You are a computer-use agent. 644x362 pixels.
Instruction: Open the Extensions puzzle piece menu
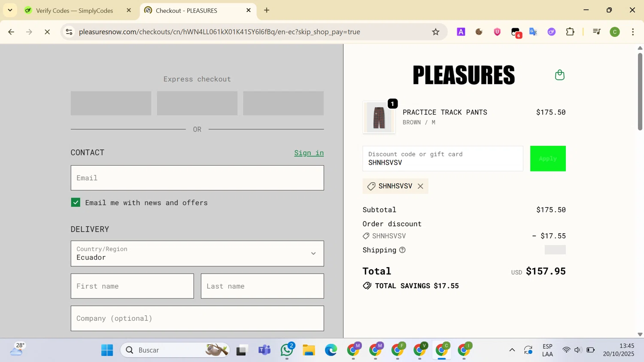click(570, 32)
